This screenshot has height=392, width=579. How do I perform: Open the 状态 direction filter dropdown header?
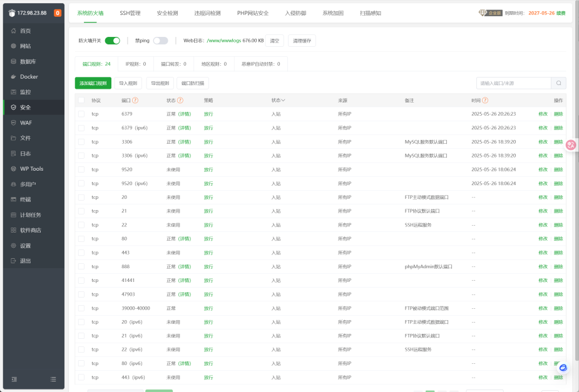click(x=278, y=100)
